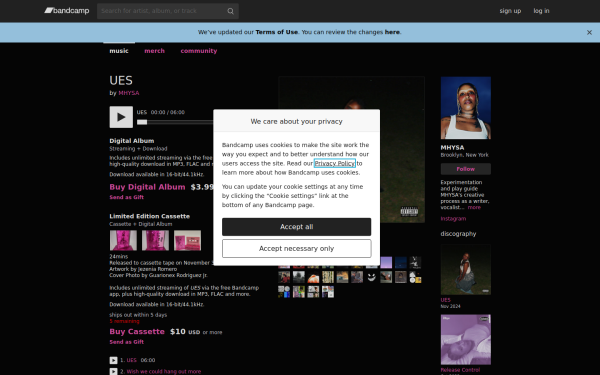Click the light purple supporter avatar
Viewport: 600px width, 375px height.
click(386, 262)
